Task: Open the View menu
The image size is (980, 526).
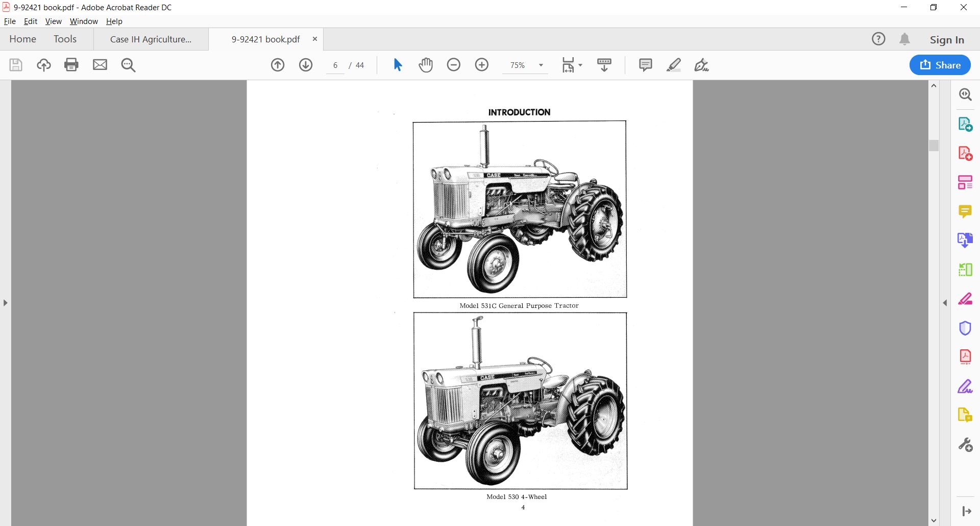Action: click(53, 21)
